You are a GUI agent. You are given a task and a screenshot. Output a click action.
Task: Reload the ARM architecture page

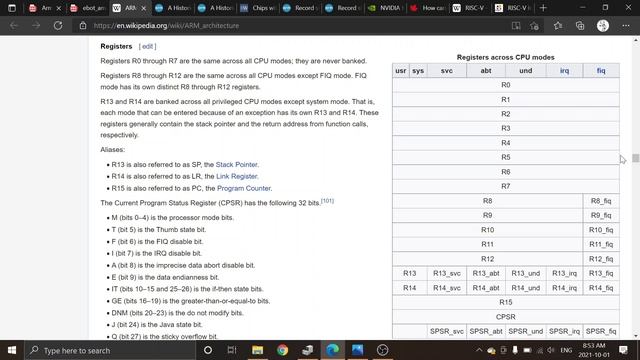[58, 26]
